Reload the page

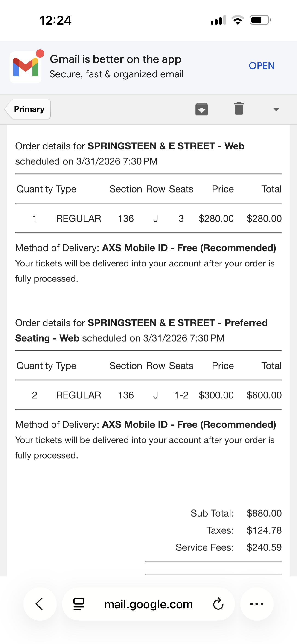click(x=218, y=604)
